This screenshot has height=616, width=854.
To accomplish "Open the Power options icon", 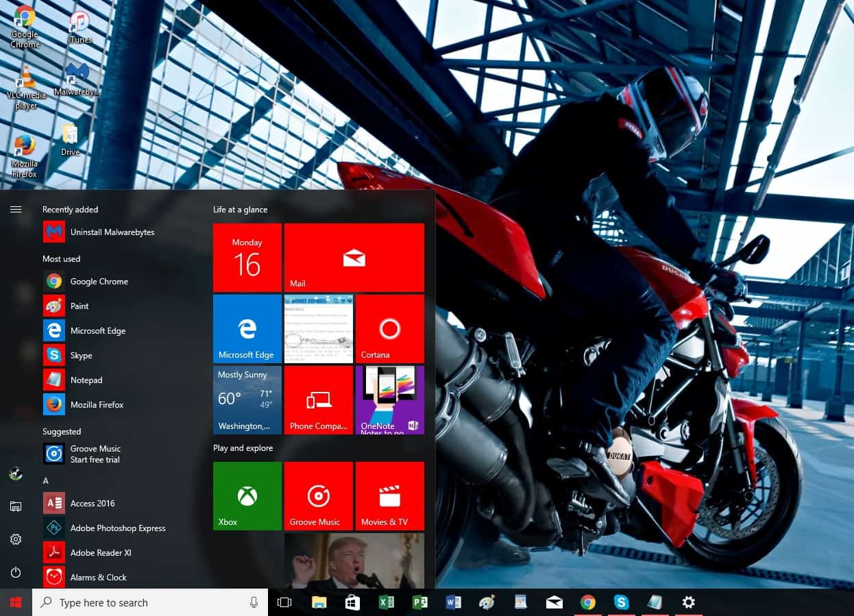I will pyautogui.click(x=16, y=572).
